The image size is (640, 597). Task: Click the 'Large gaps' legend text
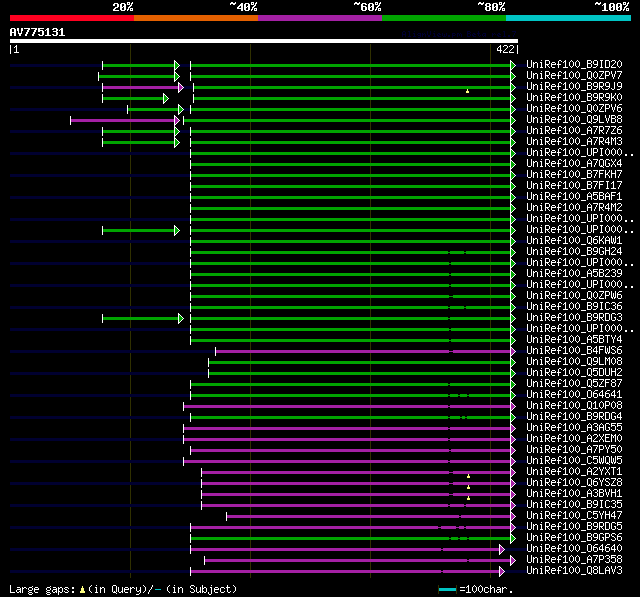point(42,590)
